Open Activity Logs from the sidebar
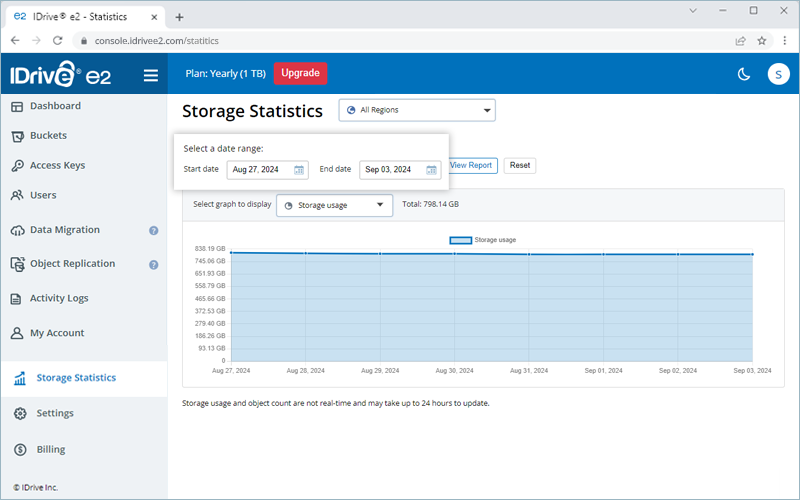The image size is (800, 500). click(59, 298)
